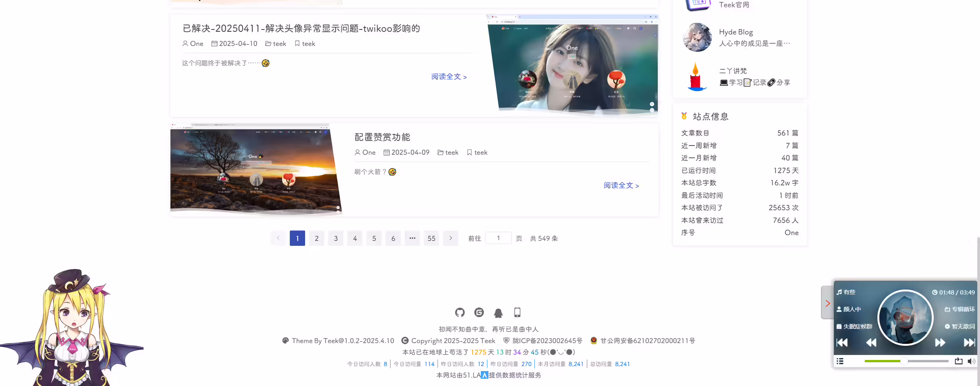Viewport: 980px width, 386px height.
Task: Collapse the music player with side arrow
Action: [828, 303]
